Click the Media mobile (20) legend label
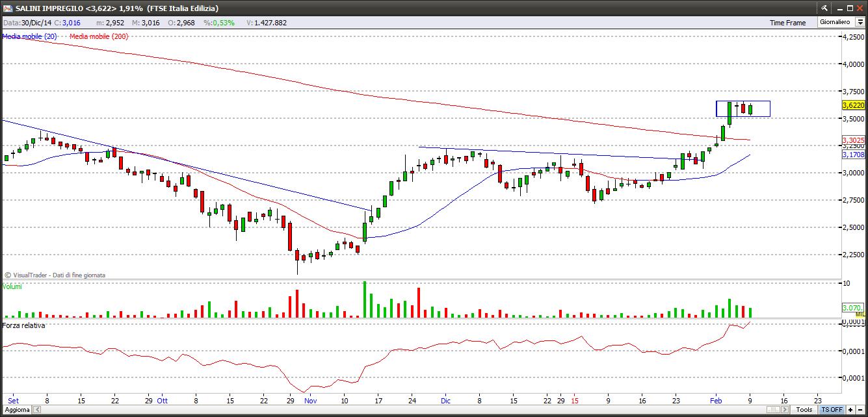The width and height of the screenshot is (868, 417). pos(29,36)
